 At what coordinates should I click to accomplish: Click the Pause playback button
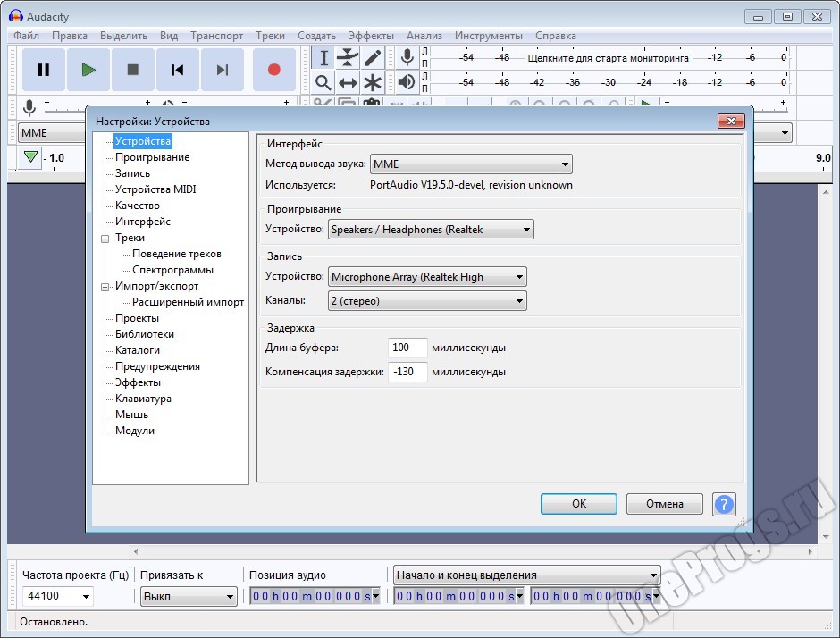click(x=43, y=70)
